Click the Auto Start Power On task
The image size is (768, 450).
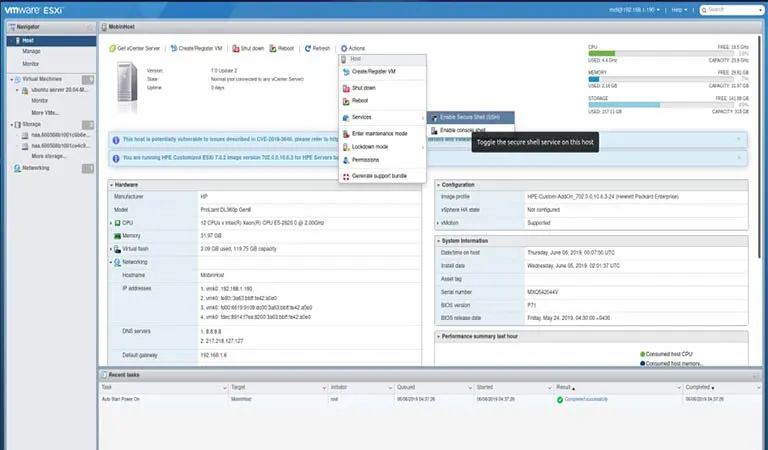coord(120,400)
